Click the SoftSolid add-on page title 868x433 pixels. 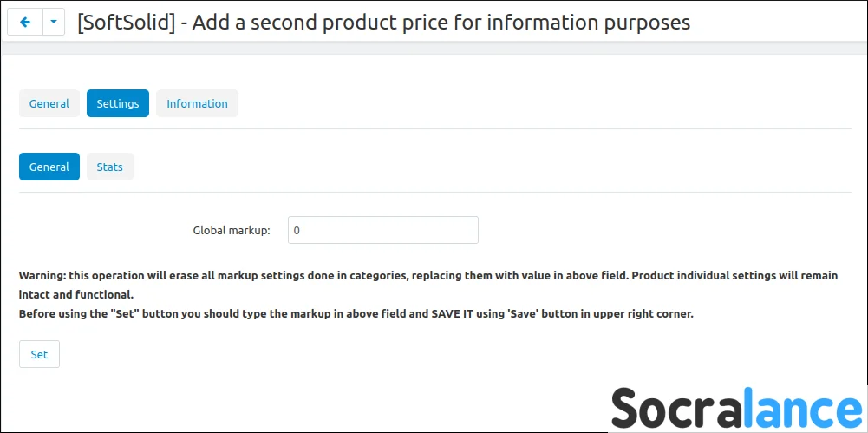point(383,23)
